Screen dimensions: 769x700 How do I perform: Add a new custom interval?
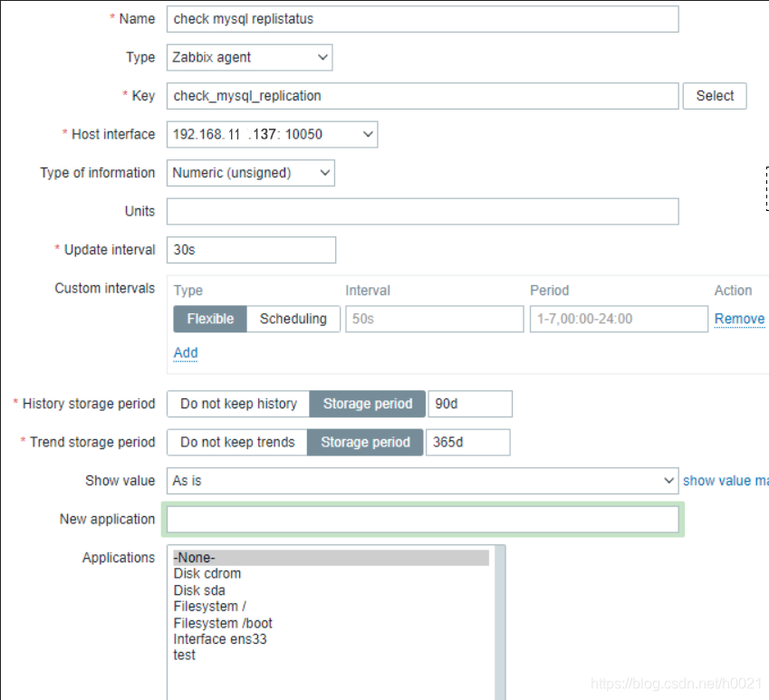186,353
